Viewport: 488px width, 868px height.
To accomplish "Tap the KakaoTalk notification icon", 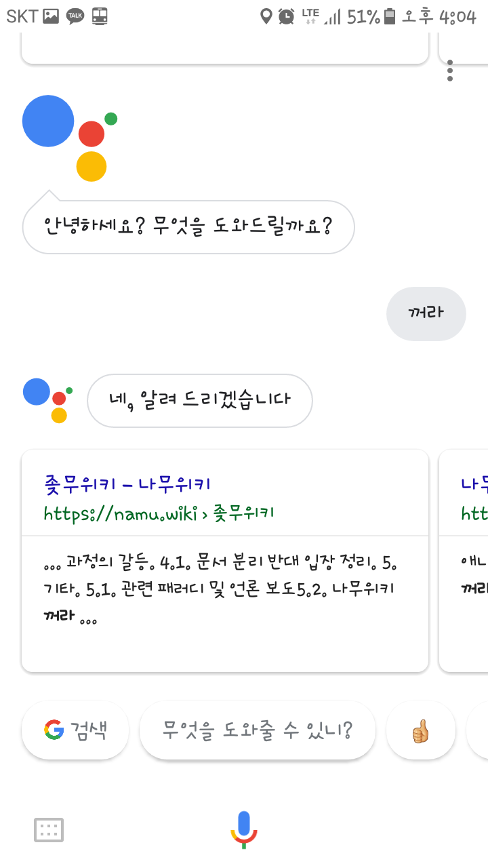I will pyautogui.click(x=75, y=16).
